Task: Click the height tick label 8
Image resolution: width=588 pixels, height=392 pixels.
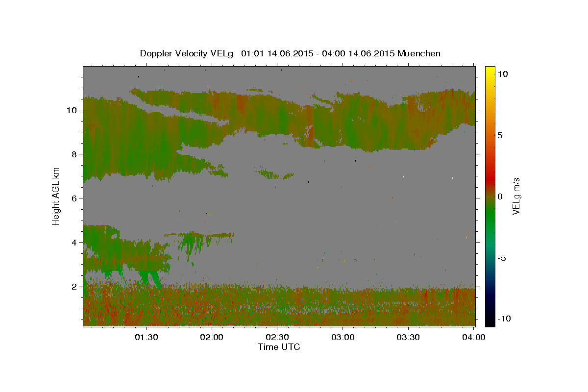Action: pyautogui.click(x=75, y=154)
